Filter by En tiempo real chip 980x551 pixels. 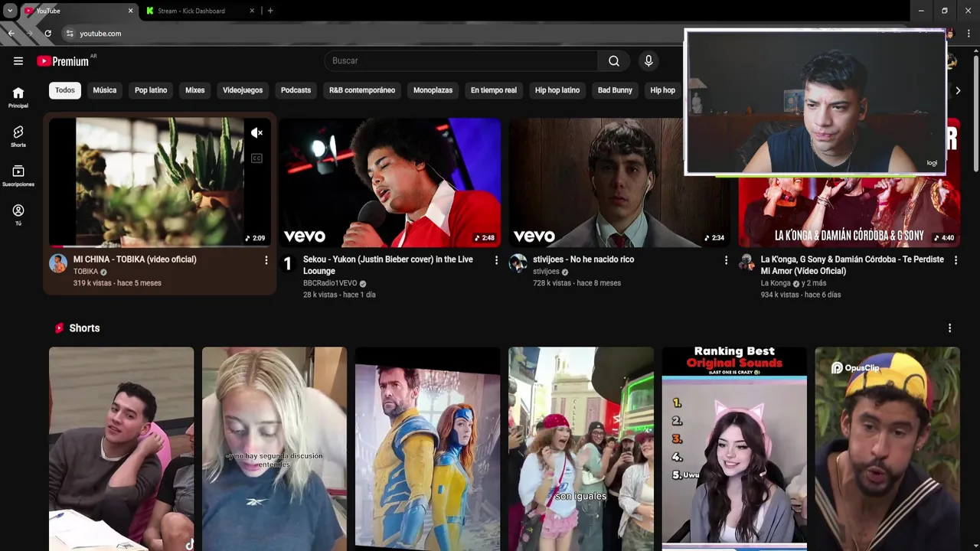click(x=494, y=90)
